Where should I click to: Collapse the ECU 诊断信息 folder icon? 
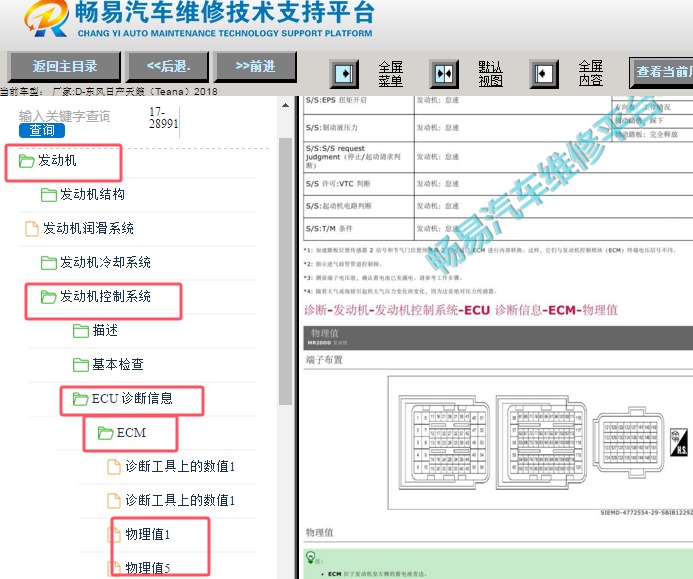coord(80,399)
